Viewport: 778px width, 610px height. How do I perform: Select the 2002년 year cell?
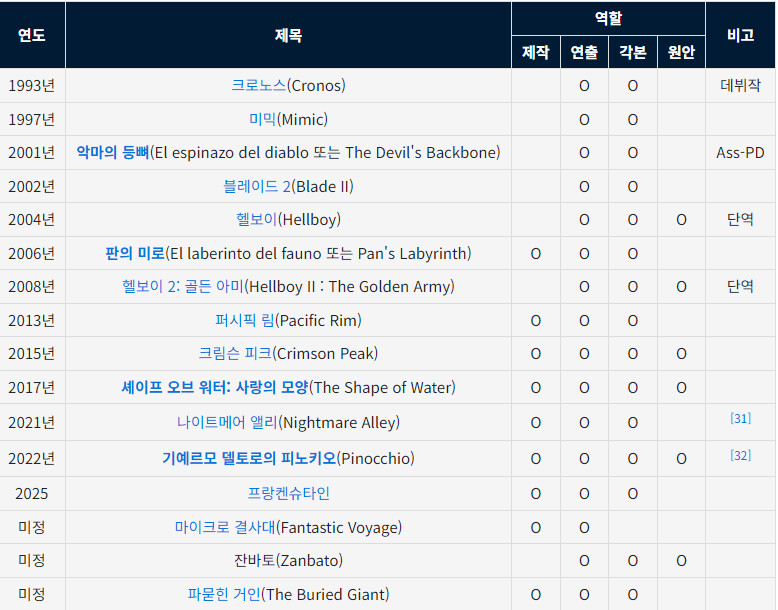32,187
